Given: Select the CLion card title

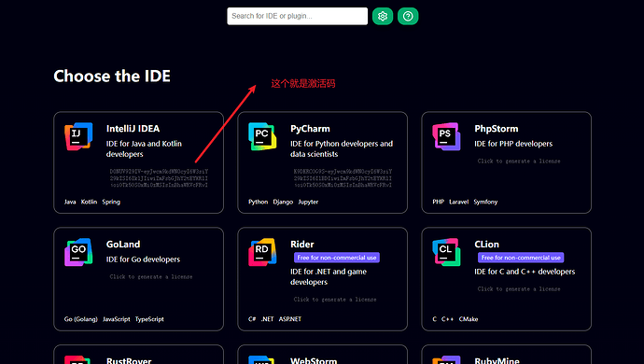Looking at the screenshot, I should tap(486, 244).
